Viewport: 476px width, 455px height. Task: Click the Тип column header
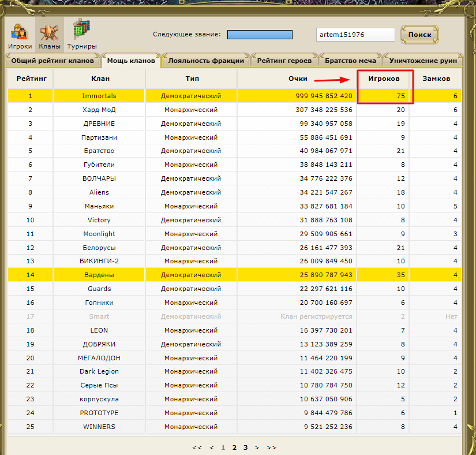[x=191, y=79]
